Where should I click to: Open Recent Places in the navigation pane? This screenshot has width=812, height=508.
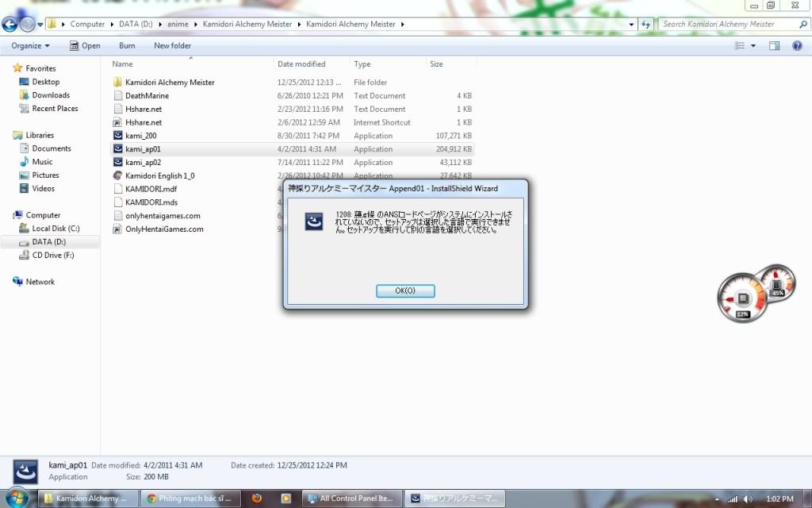pos(55,109)
